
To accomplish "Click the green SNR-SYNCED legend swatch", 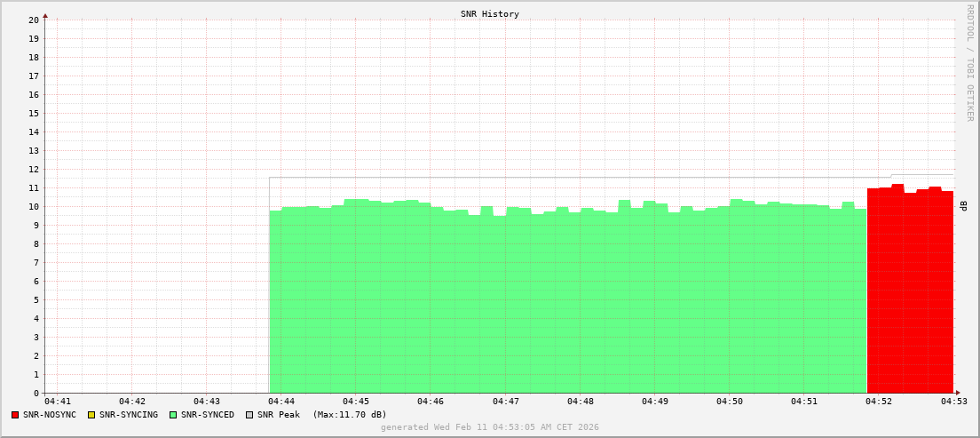I will tap(173, 415).
